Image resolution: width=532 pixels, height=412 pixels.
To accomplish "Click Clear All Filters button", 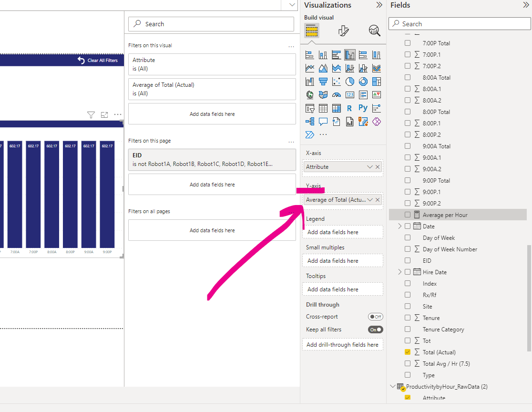I will pos(98,60).
